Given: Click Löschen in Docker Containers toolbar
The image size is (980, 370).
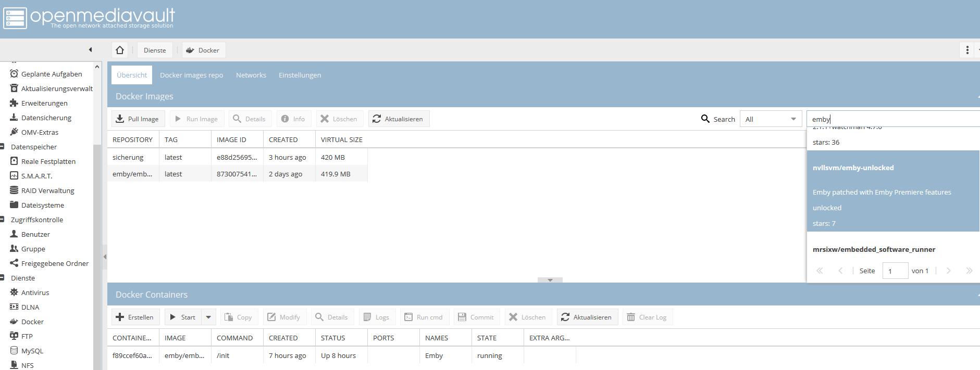Looking at the screenshot, I should [x=528, y=317].
